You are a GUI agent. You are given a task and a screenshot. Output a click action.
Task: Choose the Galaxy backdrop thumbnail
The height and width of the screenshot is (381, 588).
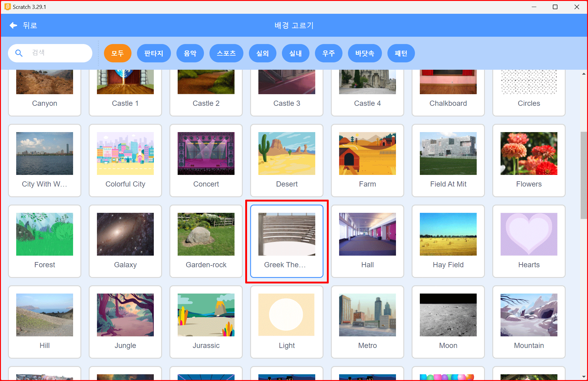coord(125,235)
